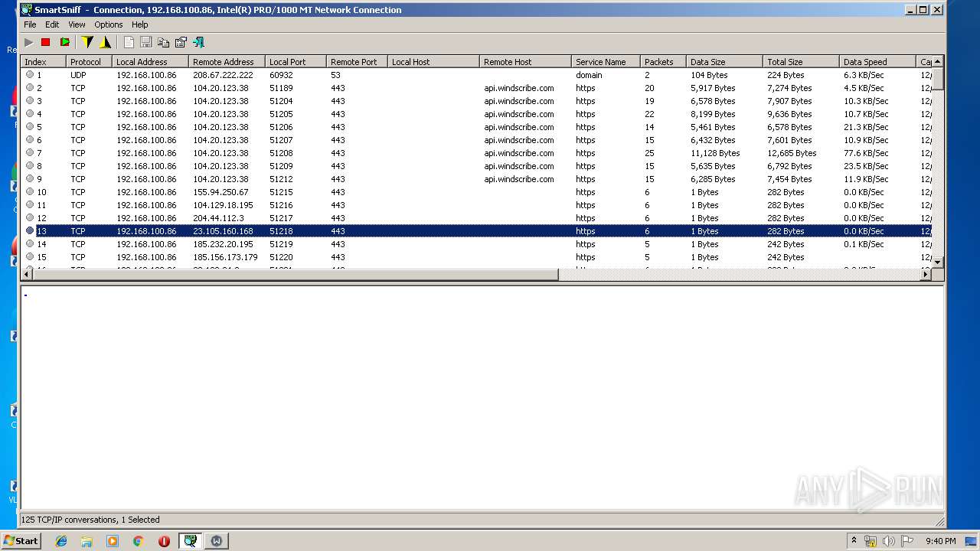Select remote address 208.67.222.222 cell
Viewport: 980px width, 551px height.
(223, 75)
